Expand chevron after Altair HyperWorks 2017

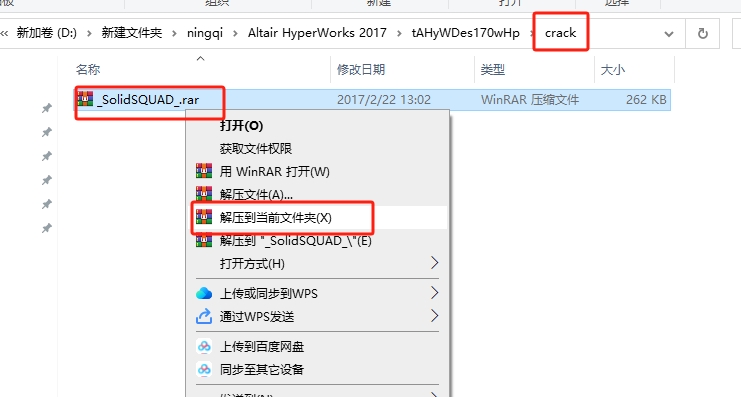coord(399,34)
